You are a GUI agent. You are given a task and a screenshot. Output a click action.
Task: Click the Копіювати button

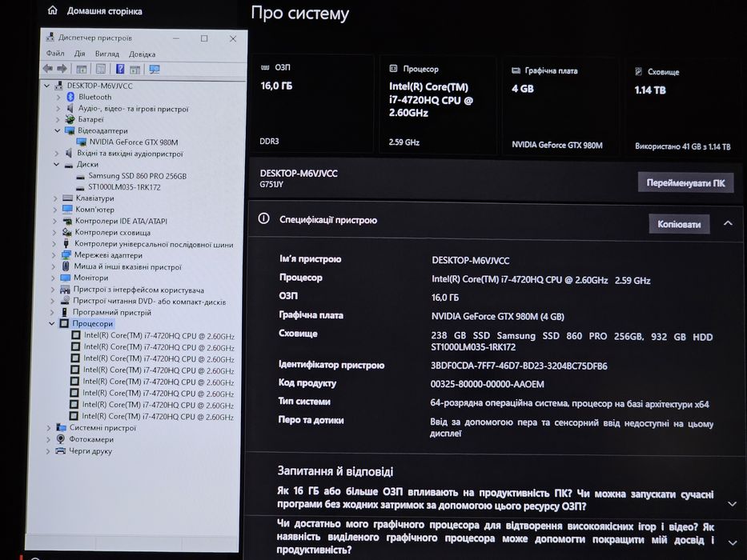coord(679,224)
